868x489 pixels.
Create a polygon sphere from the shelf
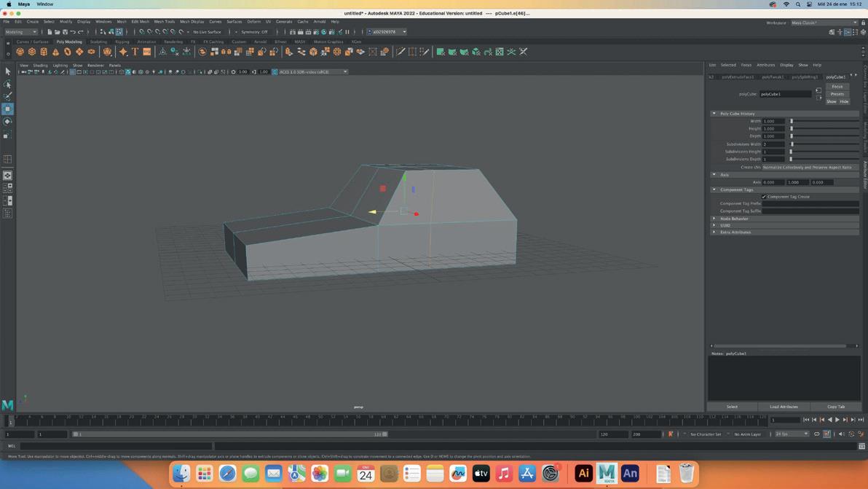[20, 52]
